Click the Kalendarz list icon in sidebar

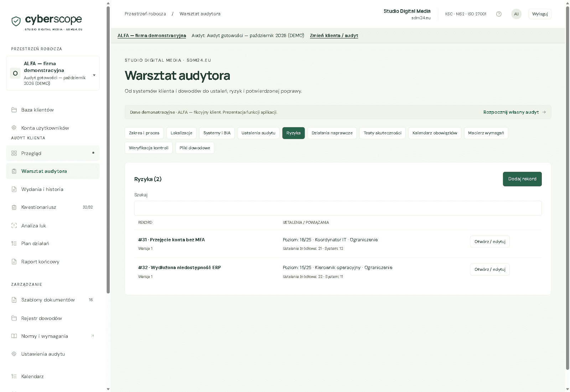(14, 376)
